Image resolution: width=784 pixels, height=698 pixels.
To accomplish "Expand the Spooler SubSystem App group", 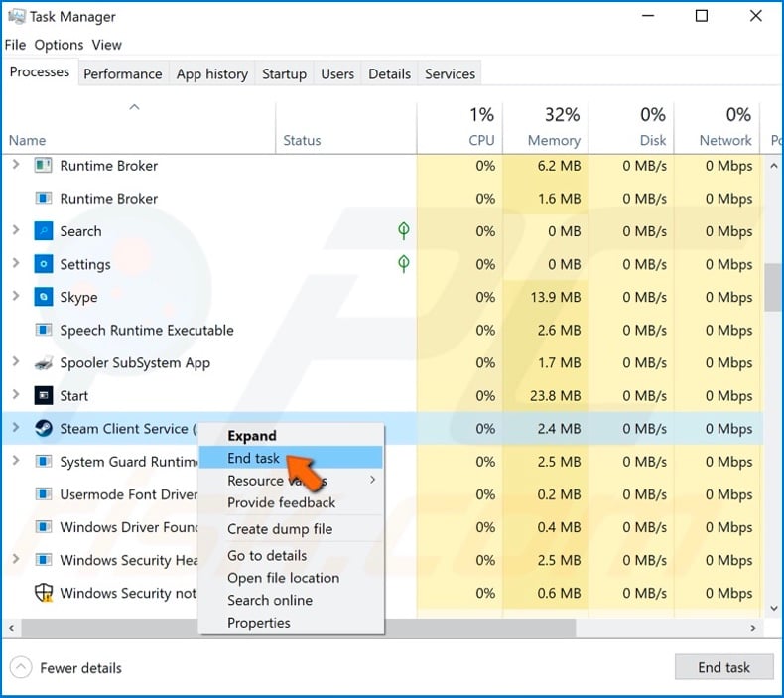I will tap(16, 361).
